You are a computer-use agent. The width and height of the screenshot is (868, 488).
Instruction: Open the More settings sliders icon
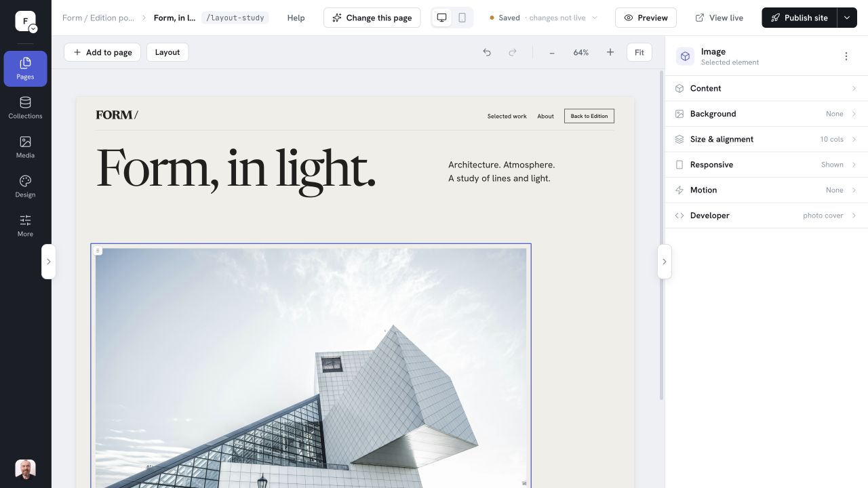point(25,220)
